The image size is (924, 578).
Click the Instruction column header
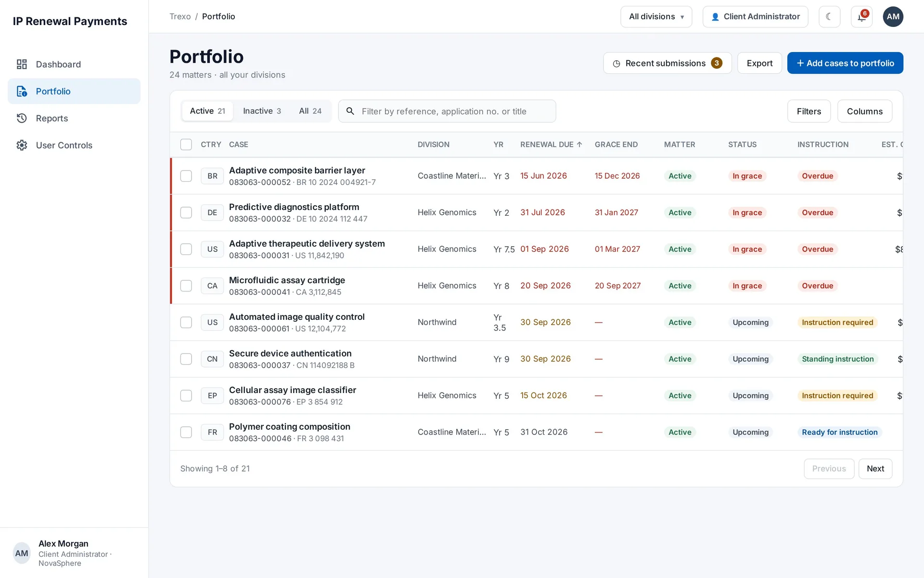tap(822, 144)
